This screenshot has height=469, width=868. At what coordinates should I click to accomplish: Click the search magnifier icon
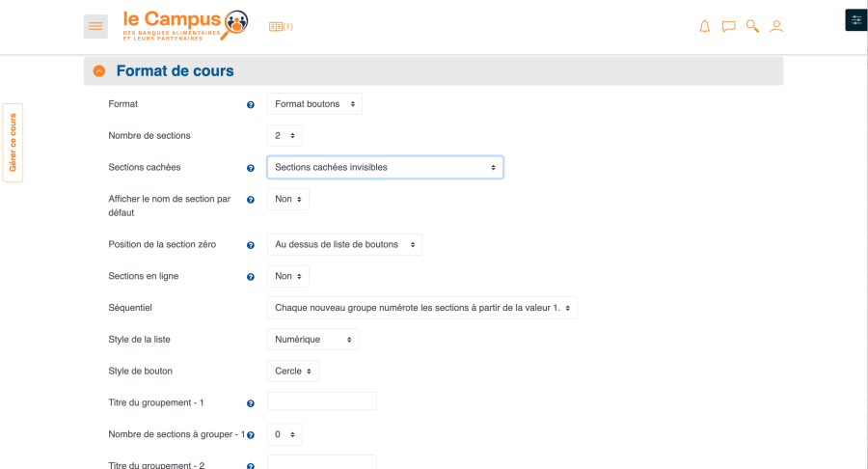(x=752, y=26)
